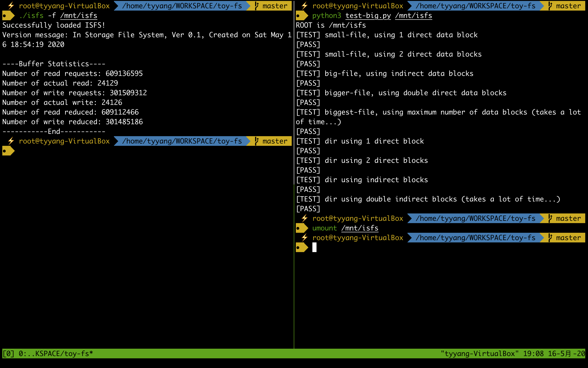Click the [PASS] below small-file 1 direct data block
This screenshot has width=588, height=368.
(308, 45)
